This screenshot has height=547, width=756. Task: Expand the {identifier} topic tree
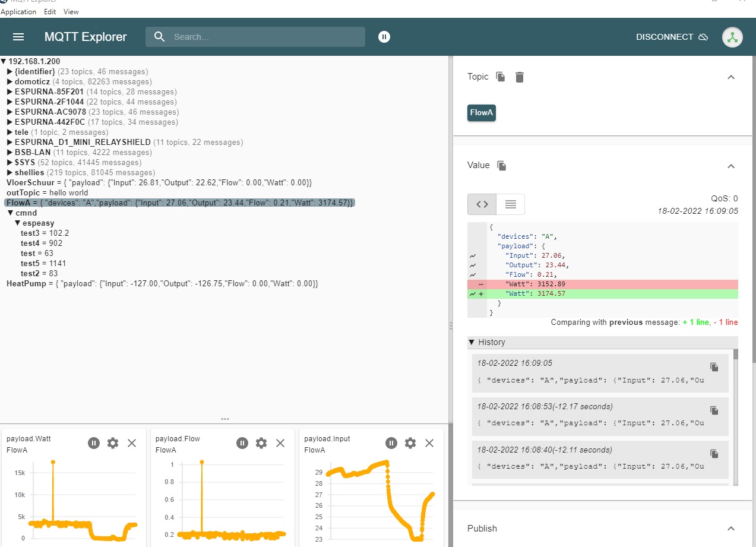(10, 71)
